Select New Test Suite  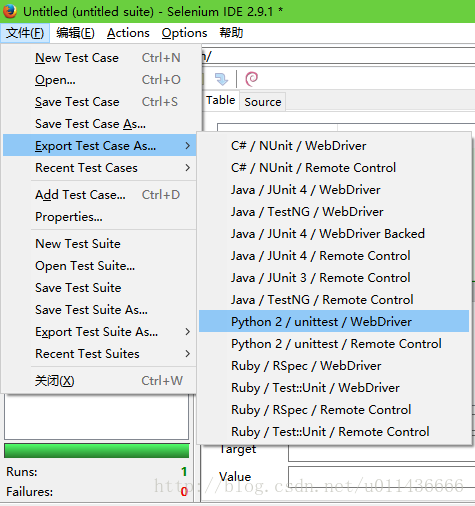(x=99, y=244)
